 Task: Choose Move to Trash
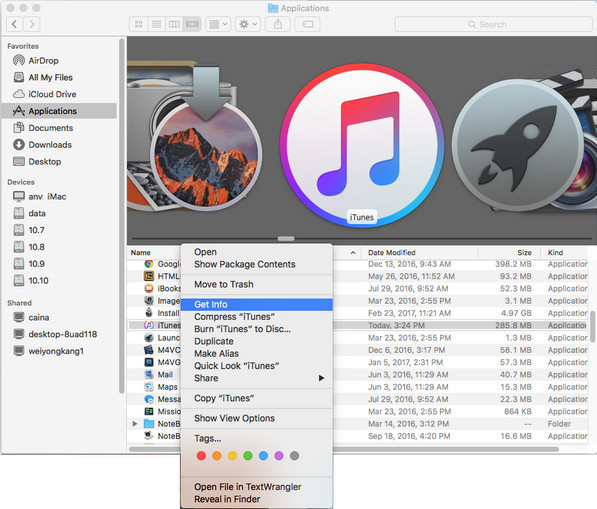pos(257,284)
